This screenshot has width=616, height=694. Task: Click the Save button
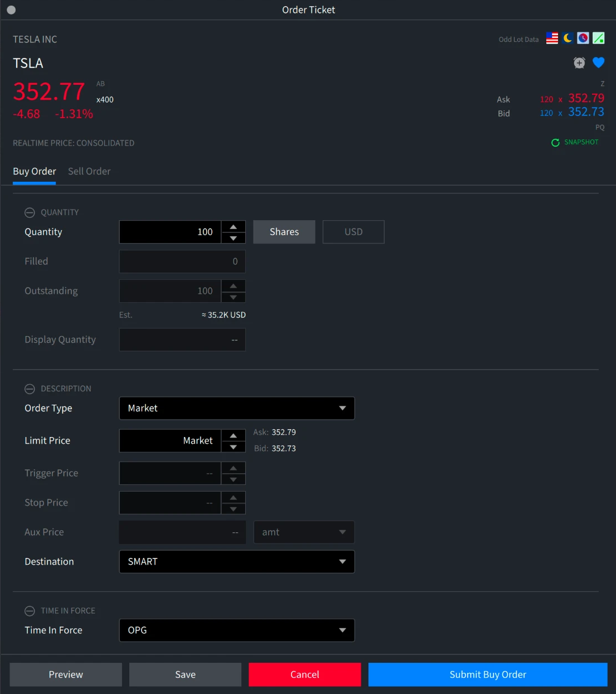(x=185, y=674)
